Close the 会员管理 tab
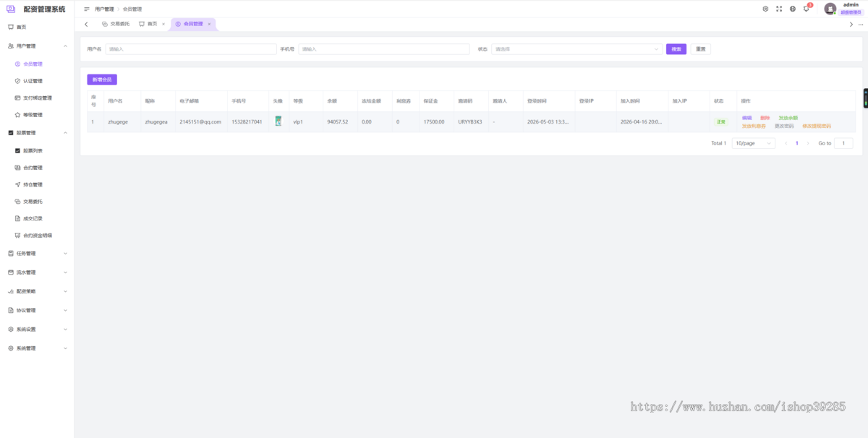The height and width of the screenshot is (438, 868). point(210,24)
